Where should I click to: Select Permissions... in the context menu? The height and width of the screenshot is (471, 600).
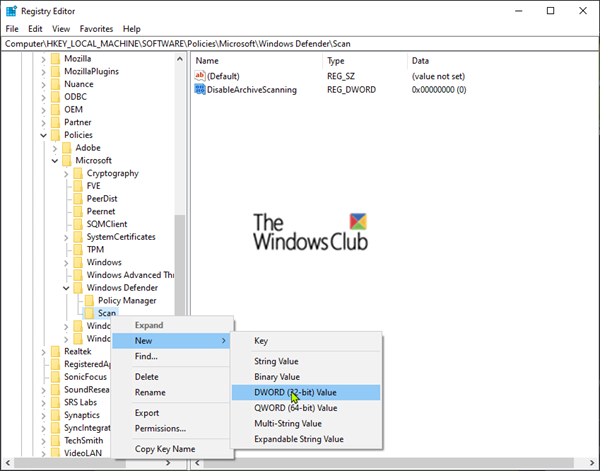[x=160, y=429]
